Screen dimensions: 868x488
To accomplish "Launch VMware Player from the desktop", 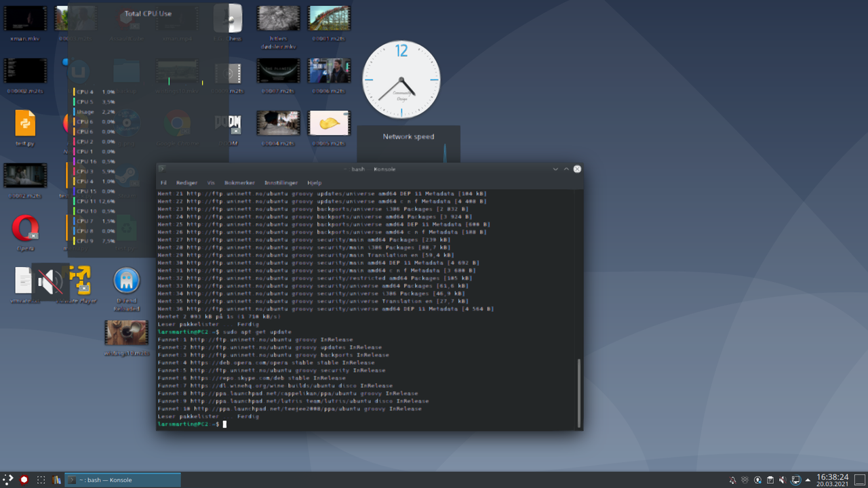I will tap(80, 279).
